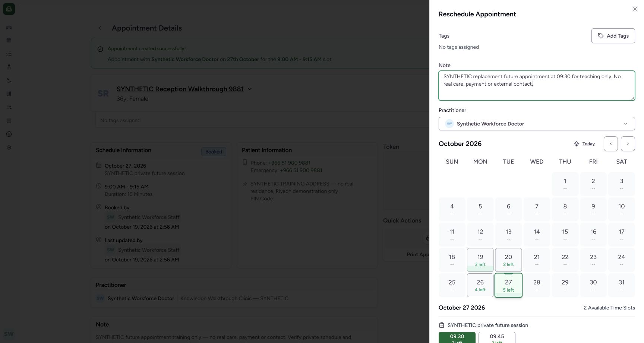Select October 26 with 4 left

[480, 285]
